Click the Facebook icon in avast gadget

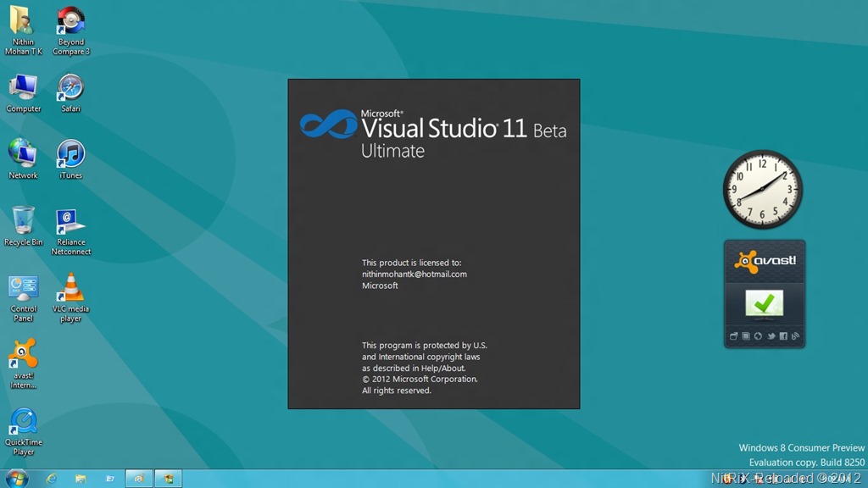[783, 336]
